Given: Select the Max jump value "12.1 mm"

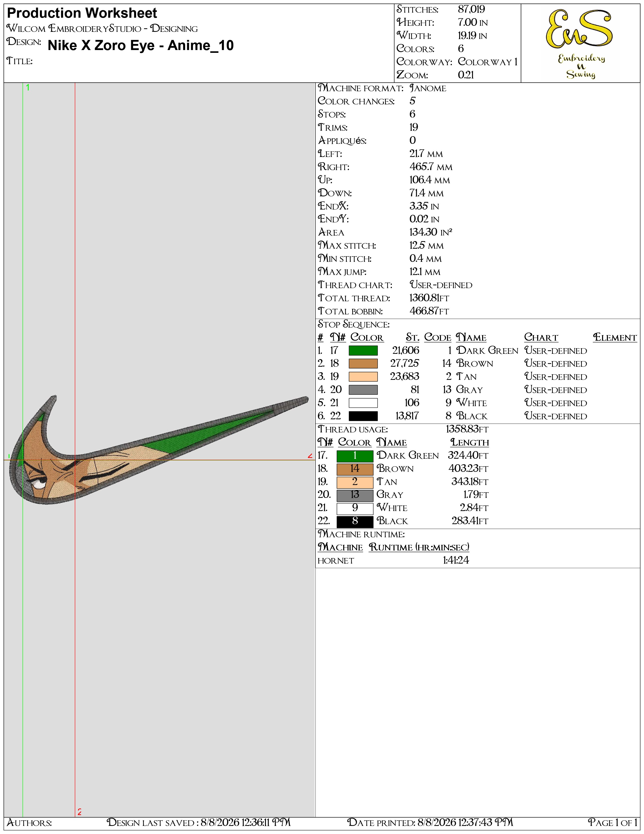Looking at the screenshot, I should tap(425, 272).
